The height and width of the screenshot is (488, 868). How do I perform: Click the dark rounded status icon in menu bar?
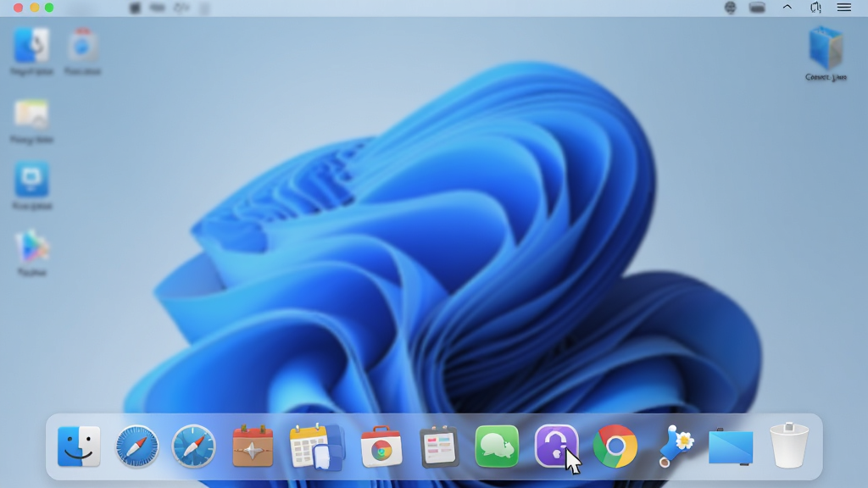(757, 8)
